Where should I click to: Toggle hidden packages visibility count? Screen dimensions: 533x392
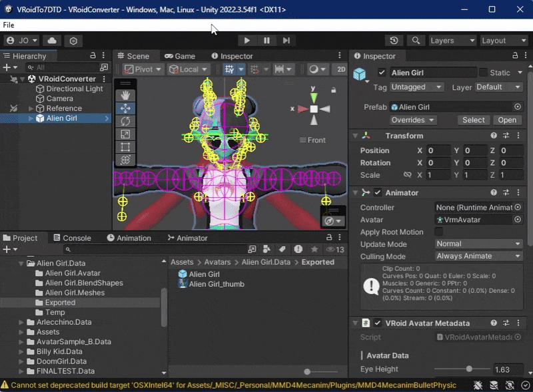pyautogui.click(x=335, y=250)
